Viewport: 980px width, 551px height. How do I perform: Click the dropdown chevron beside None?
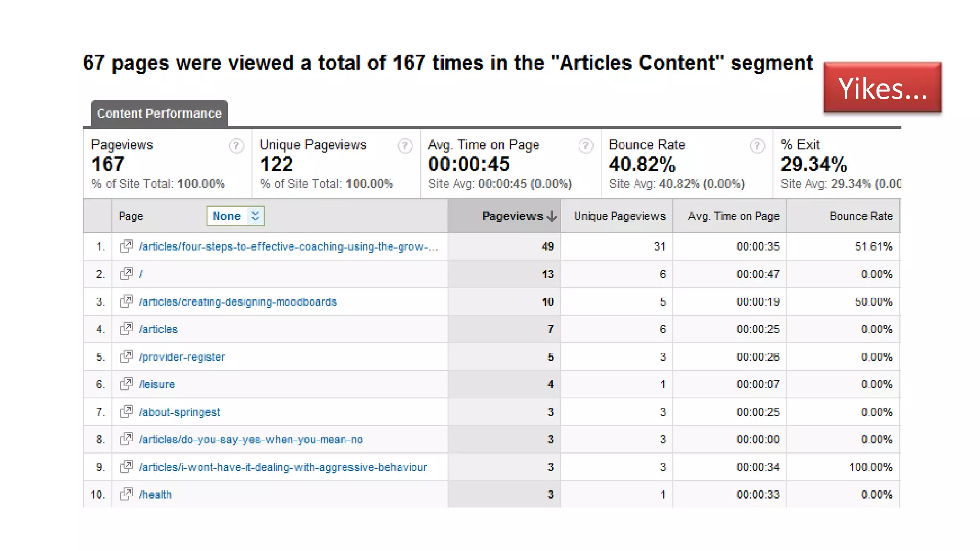[256, 216]
